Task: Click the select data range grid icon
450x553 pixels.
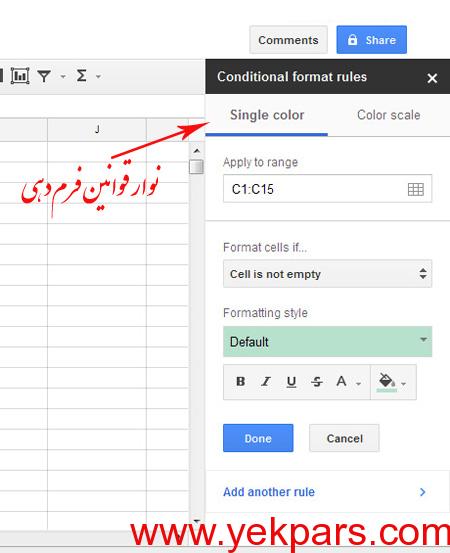Action: point(415,189)
